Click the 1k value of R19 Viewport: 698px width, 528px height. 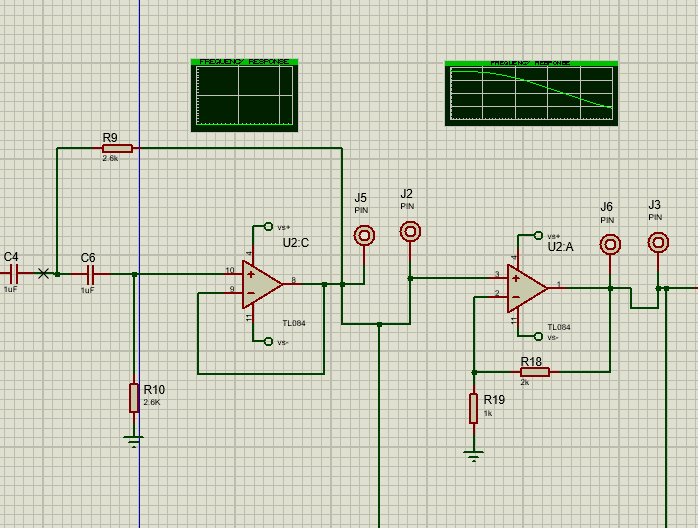tap(488, 414)
